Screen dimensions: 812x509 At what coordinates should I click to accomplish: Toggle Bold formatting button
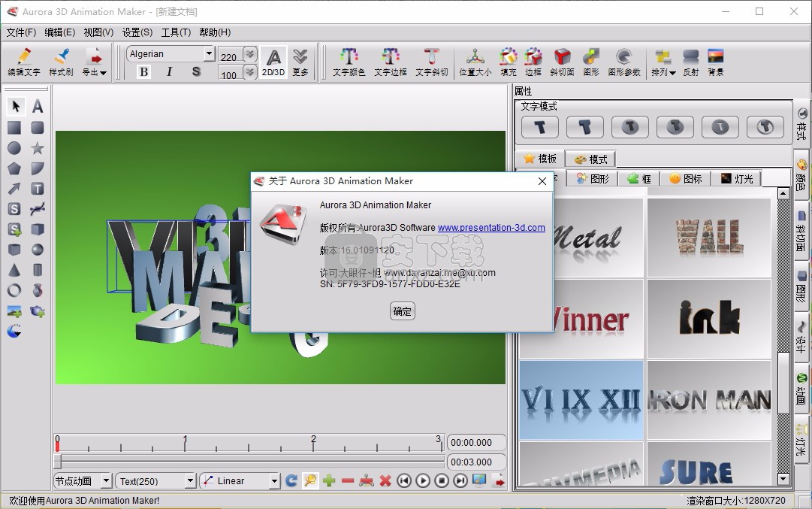(144, 71)
